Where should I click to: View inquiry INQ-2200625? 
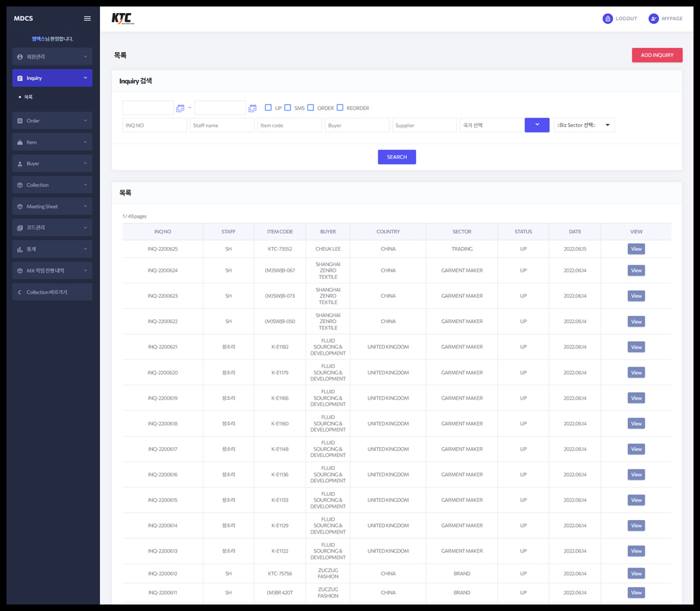(x=636, y=249)
